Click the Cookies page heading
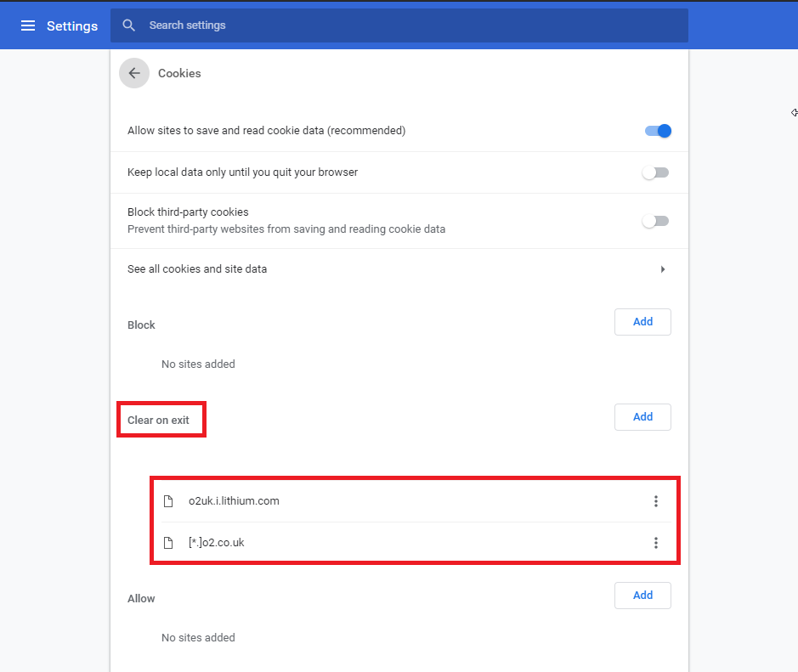798x672 pixels. [179, 73]
